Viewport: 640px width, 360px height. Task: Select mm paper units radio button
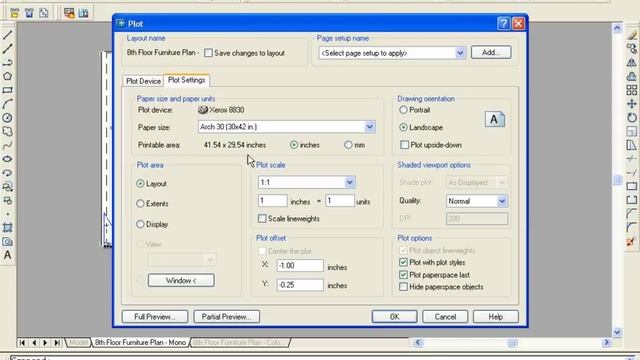pyautogui.click(x=348, y=145)
